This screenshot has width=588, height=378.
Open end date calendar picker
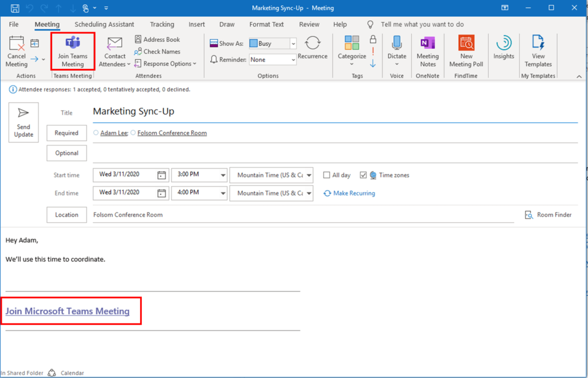click(161, 193)
